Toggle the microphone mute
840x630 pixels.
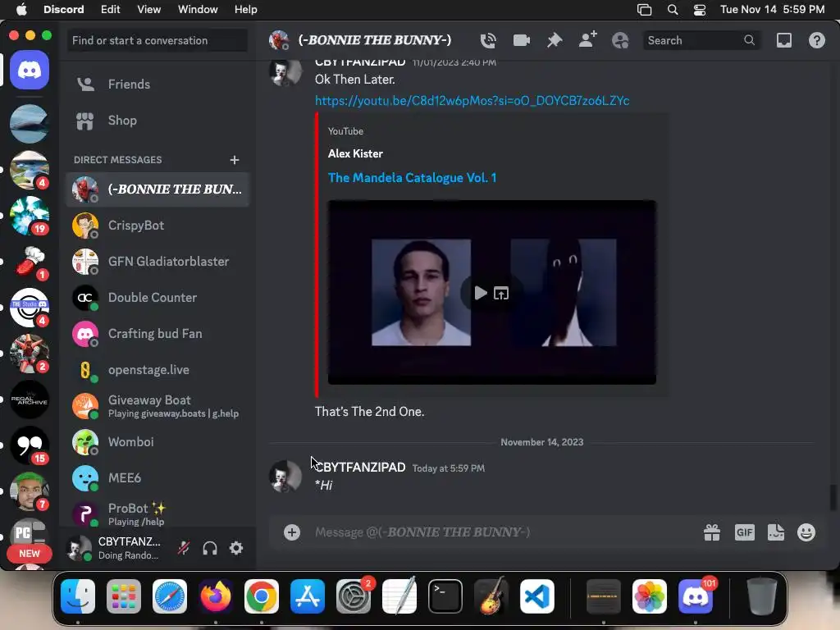(x=184, y=548)
